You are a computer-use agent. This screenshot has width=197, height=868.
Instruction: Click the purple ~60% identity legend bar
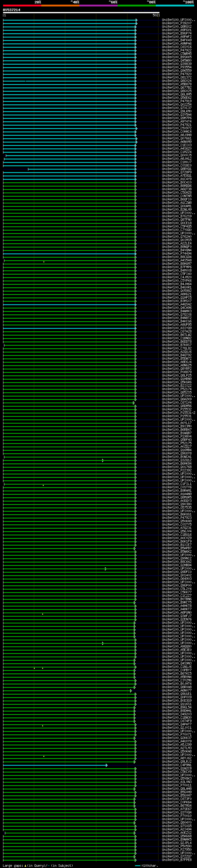coord(99,6)
